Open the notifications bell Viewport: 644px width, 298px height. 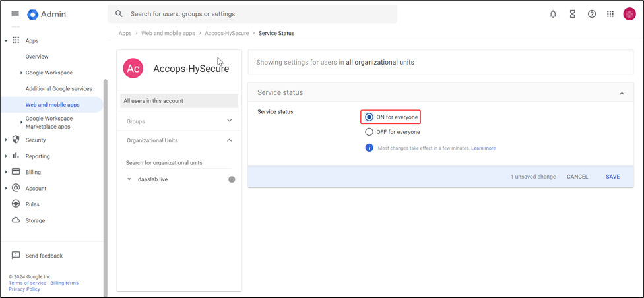[553, 14]
